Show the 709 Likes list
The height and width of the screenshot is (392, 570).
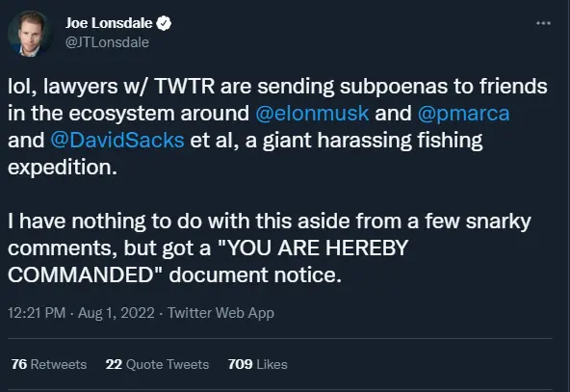point(257,364)
